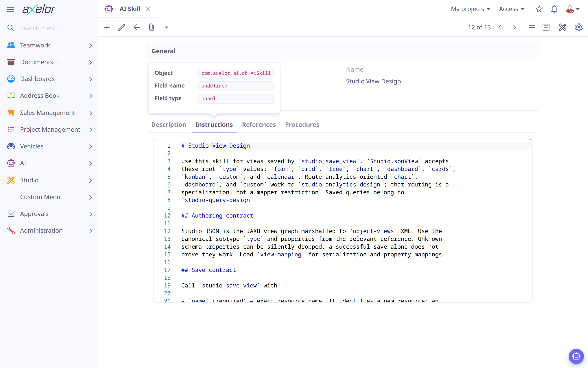Open the toolbar more-actions caret
The image size is (588, 368).
click(x=166, y=28)
